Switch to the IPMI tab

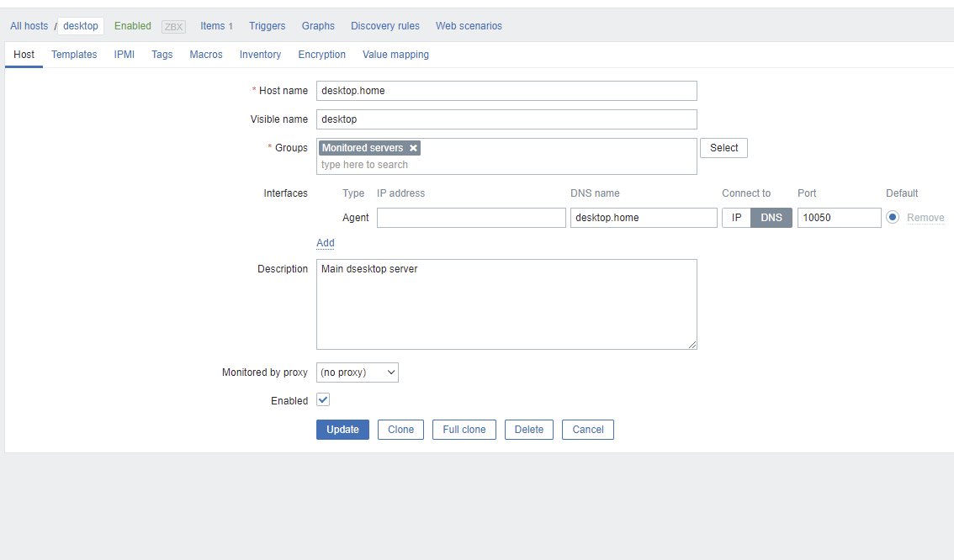click(125, 55)
